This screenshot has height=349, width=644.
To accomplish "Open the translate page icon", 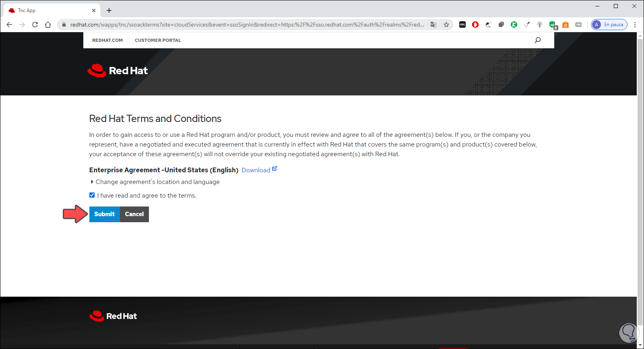I will (x=433, y=25).
